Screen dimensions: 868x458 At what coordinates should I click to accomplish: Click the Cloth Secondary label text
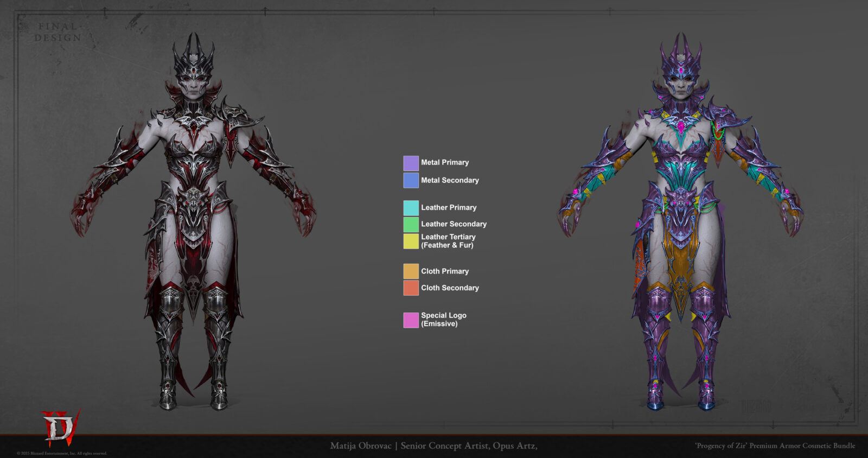[450, 288]
